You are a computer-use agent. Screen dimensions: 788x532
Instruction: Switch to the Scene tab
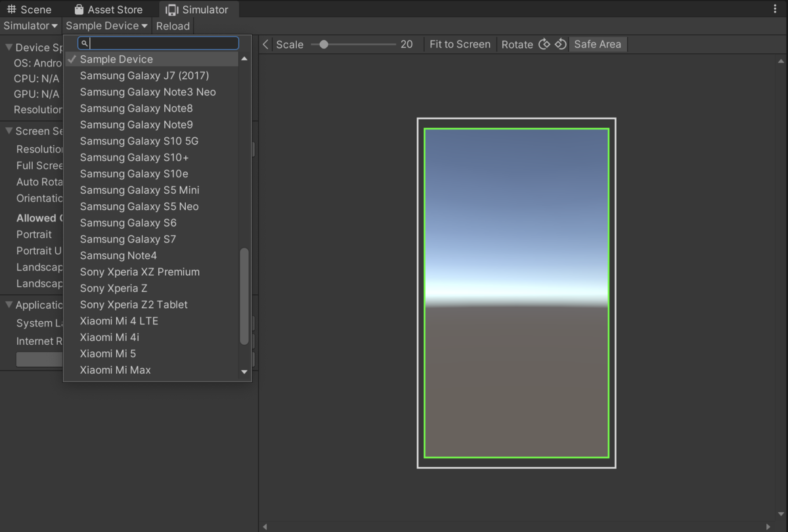pyautogui.click(x=29, y=10)
